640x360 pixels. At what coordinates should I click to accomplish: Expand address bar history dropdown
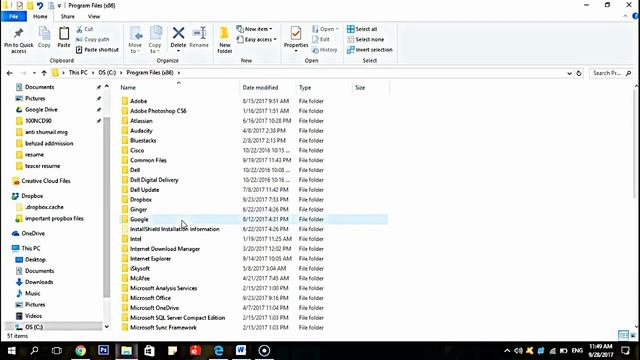click(x=569, y=73)
